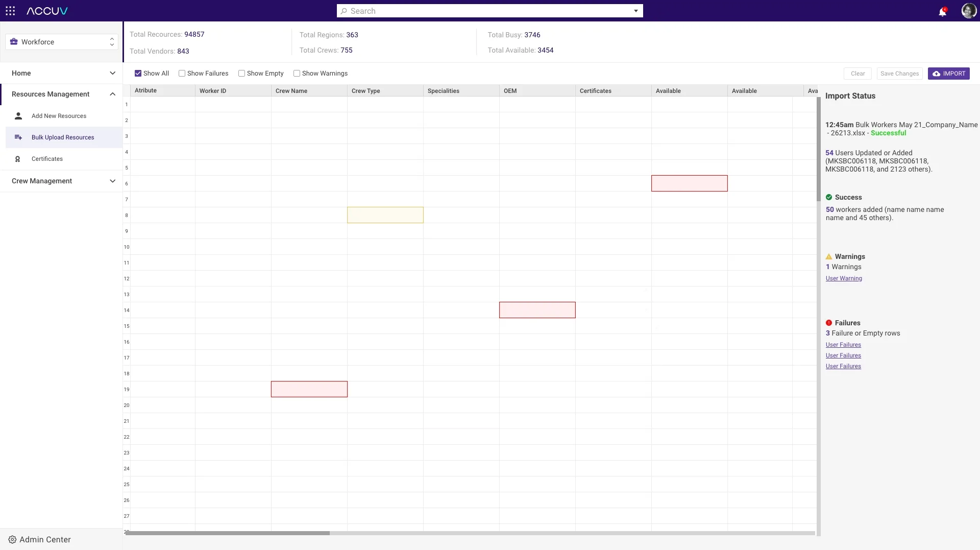Open Resources Management section
The height and width of the screenshot is (550, 980).
[x=61, y=94]
